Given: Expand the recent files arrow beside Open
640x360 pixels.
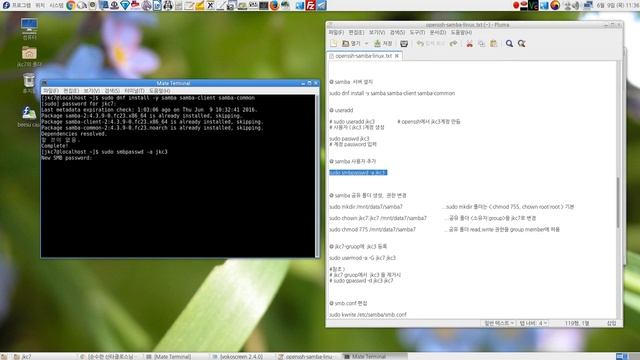Looking at the screenshot, I should [x=366, y=44].
